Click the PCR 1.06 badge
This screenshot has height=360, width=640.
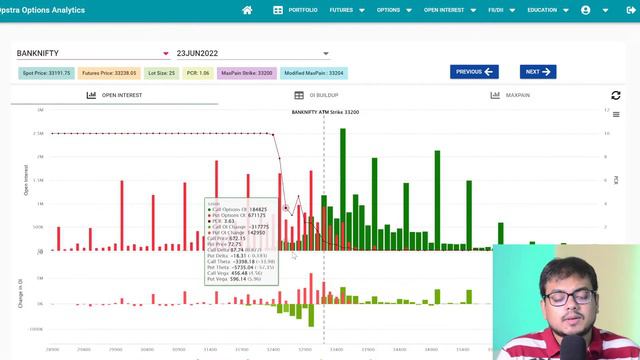tap(198, 73)
